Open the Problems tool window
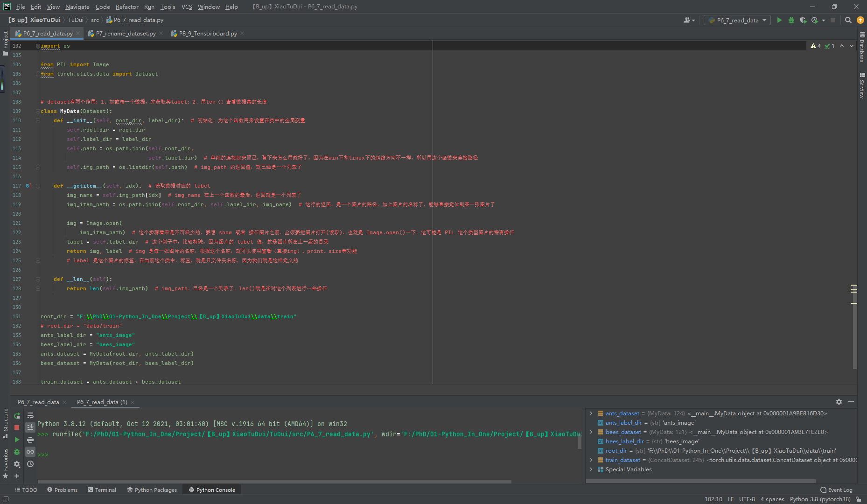Viewport: 867px width, 504px height. click(x=62, y=490)
